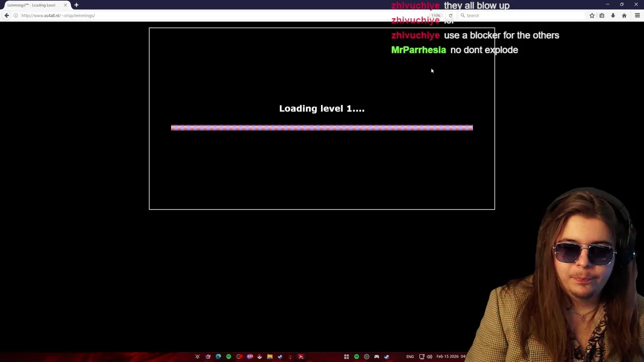Go back with the browser back arrow
This screenshot has height=362, width=644.
(7, 16)
